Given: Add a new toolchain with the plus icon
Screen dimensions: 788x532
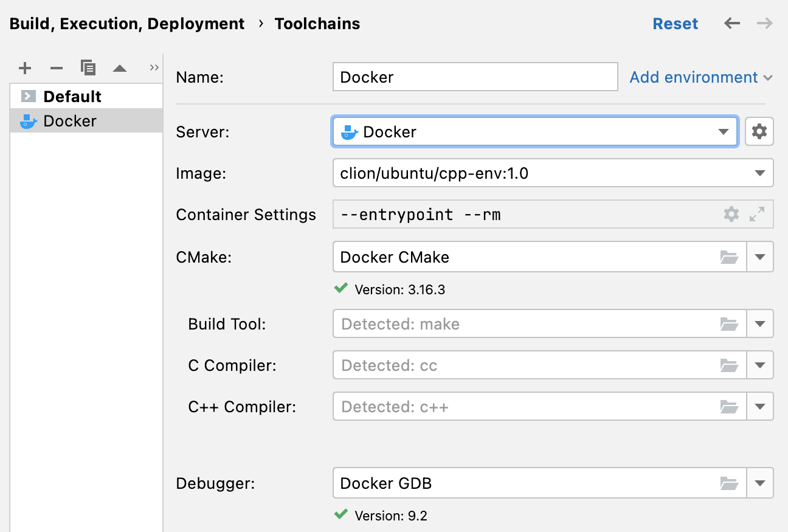Looking at the screenshot, I should pyautogui.click(x=25, y=68).
